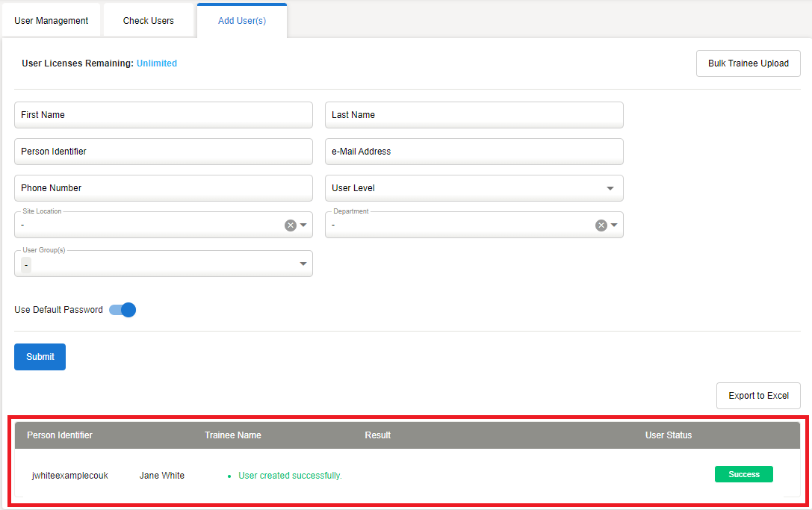This screenshot has height=510, width=812.
Task: Select the e-Mail Address input field
Action: 474,152
